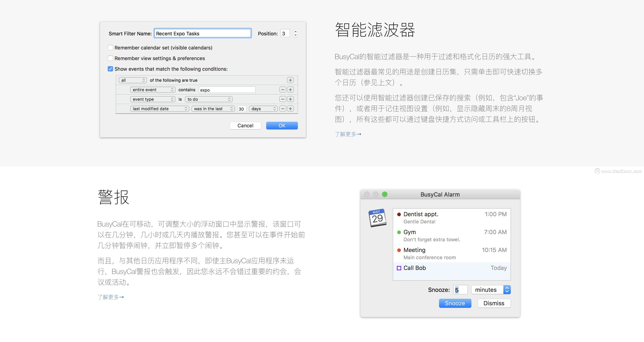644x342 pixels.
Task: Click OK in Smart Filter dialog
Action: coord(282,126)
